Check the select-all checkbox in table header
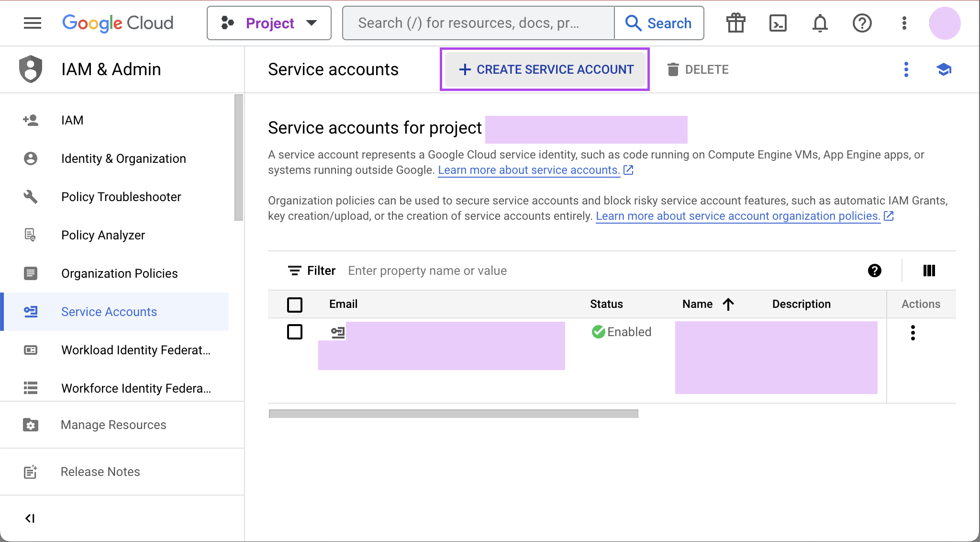Image resolution: width=980 pixels, height=542 pixels. (295, 304)
